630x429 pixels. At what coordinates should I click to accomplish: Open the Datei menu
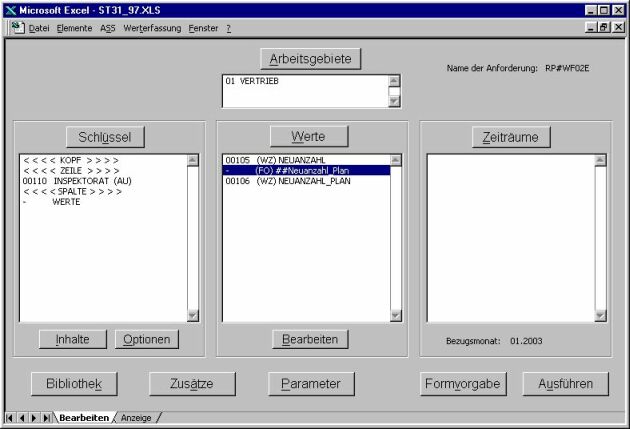39,27
